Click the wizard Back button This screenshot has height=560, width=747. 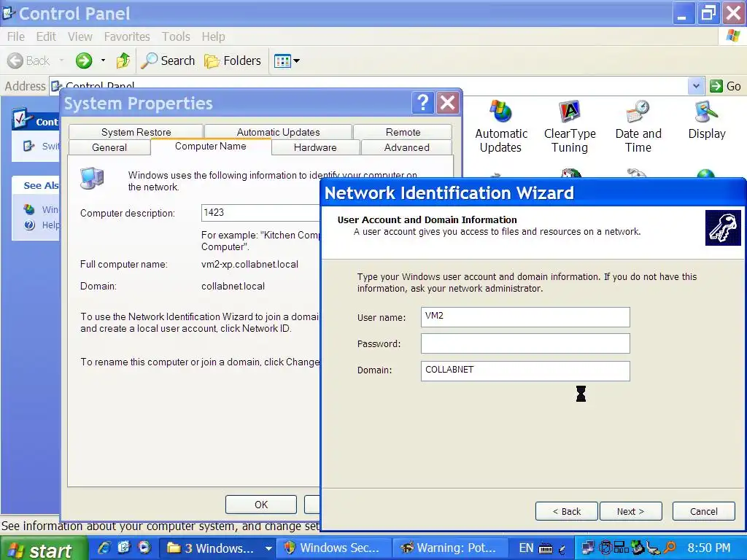tap(566, 511)
